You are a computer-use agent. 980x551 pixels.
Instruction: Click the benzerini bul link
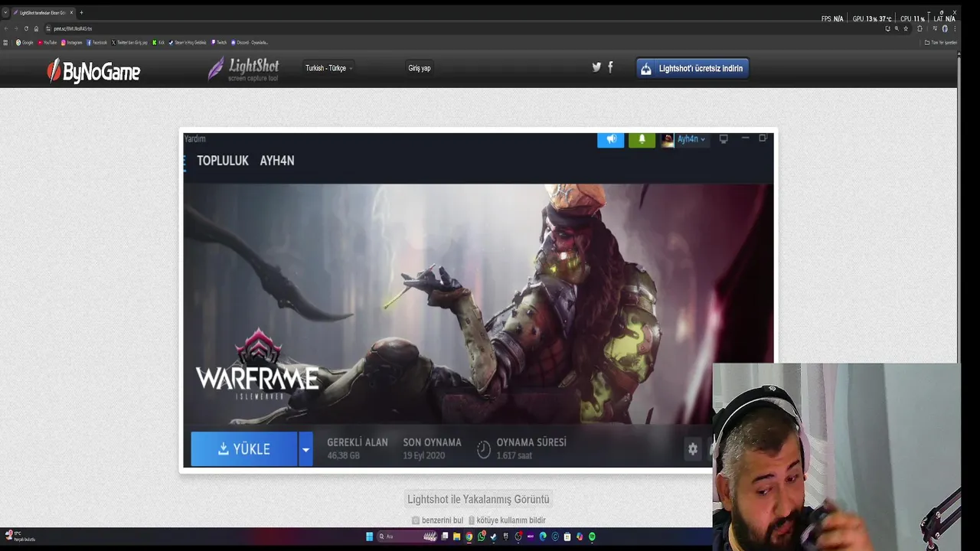point(438,520)
